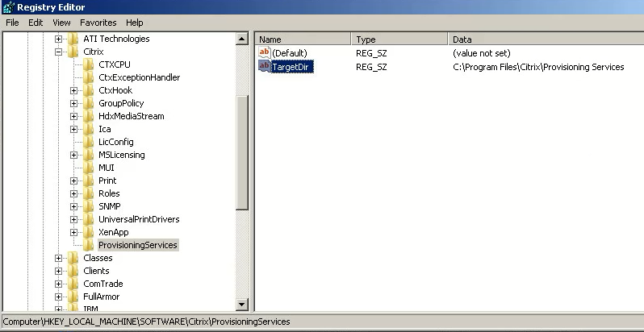
Task: Click the Citrix key folder icon
Action: [74, 52]
